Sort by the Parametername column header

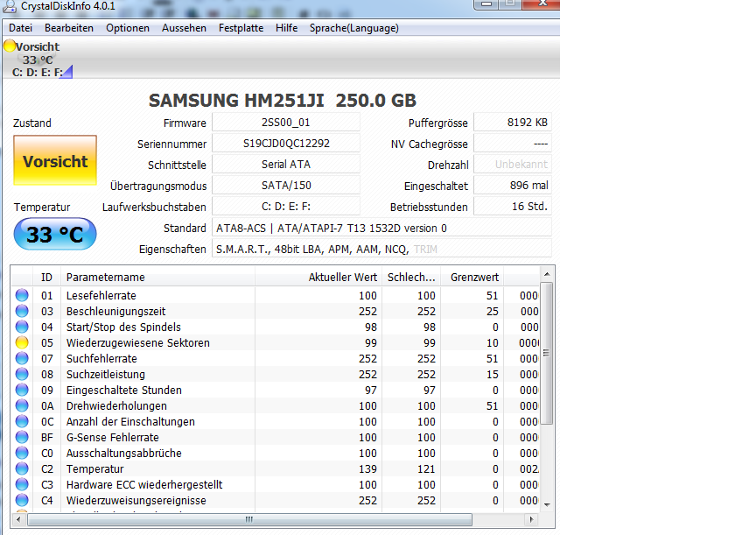(x=157, y=278)
